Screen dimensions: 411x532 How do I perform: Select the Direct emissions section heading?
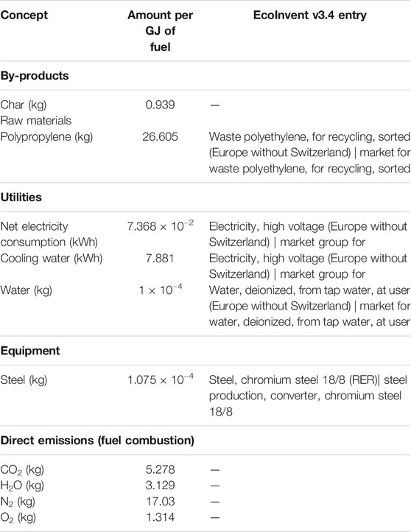pos(97,441)
